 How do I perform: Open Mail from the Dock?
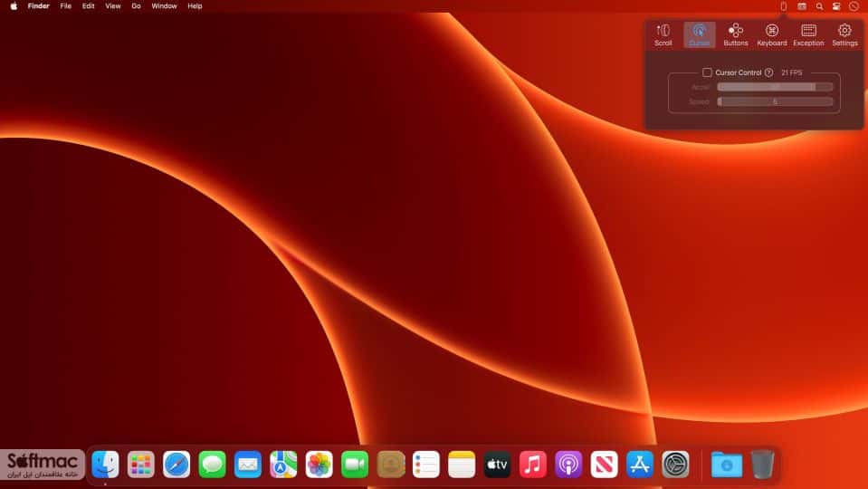247,464
